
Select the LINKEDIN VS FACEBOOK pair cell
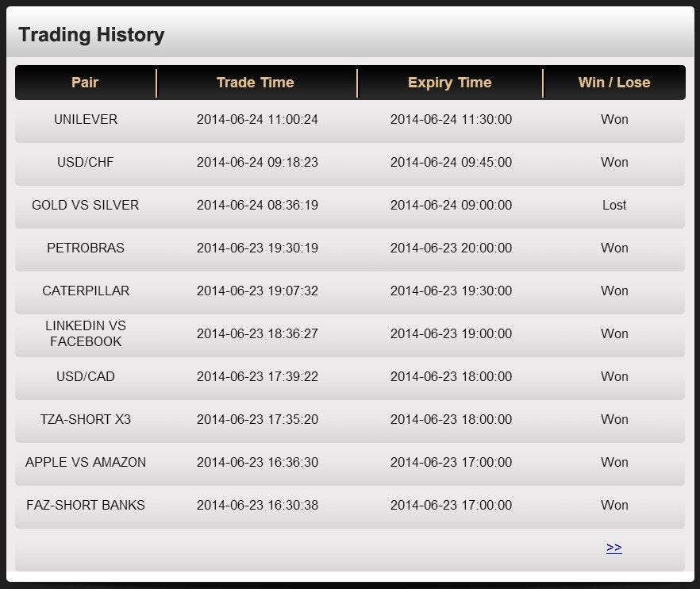(x=86, y=333)
